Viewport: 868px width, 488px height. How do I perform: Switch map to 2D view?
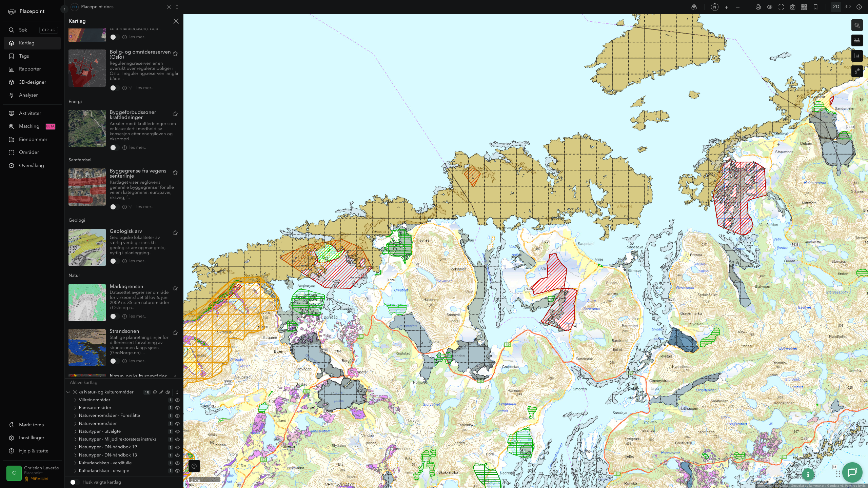coord(836,7)
